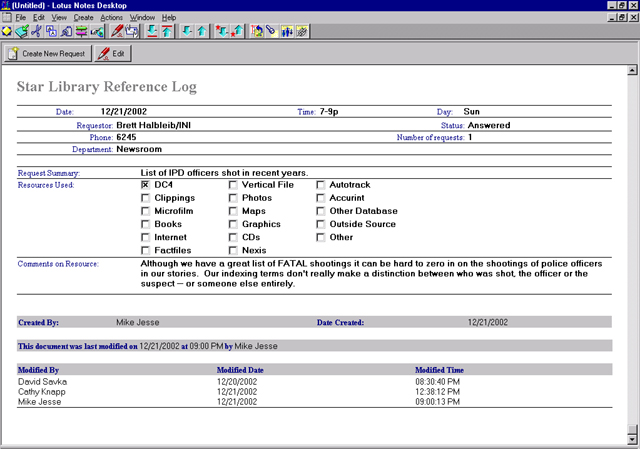
Task: Check the Microfilm checkbox
Action: 145,211
